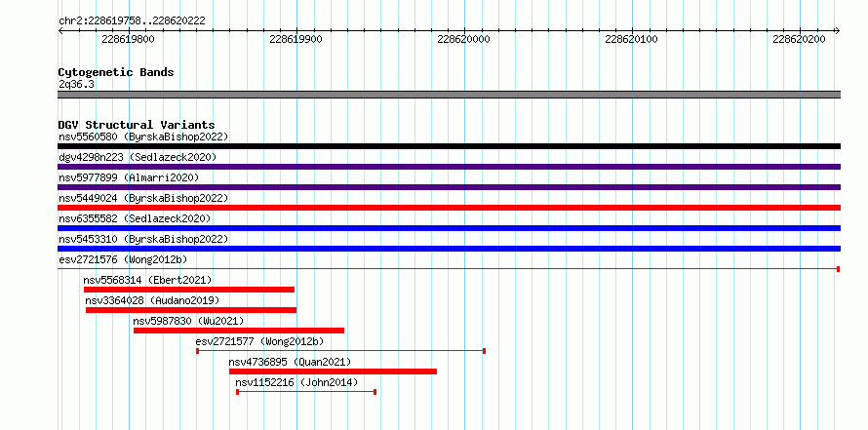
Task: Click the 228620100 ruler position
Action: (x=631, y=39)
